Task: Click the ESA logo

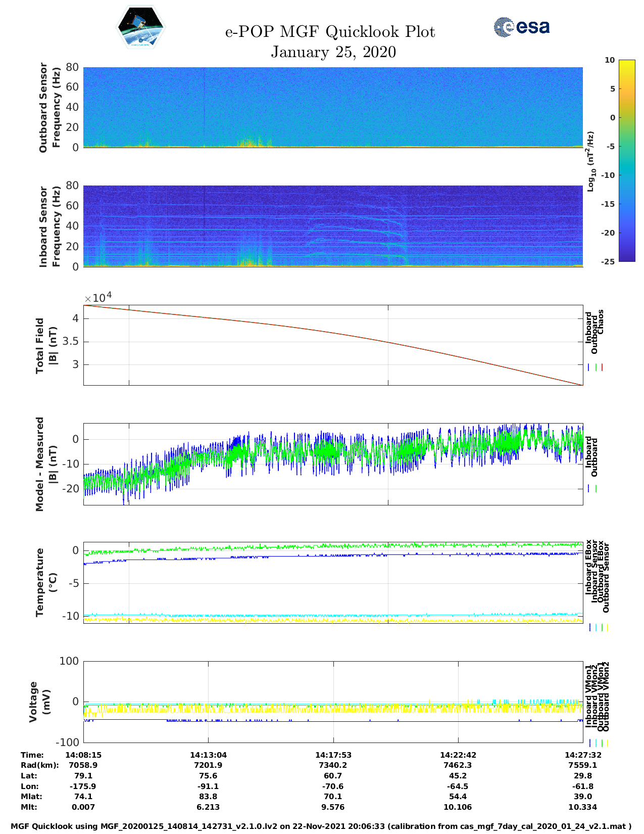Action: (x=521, y=27)
